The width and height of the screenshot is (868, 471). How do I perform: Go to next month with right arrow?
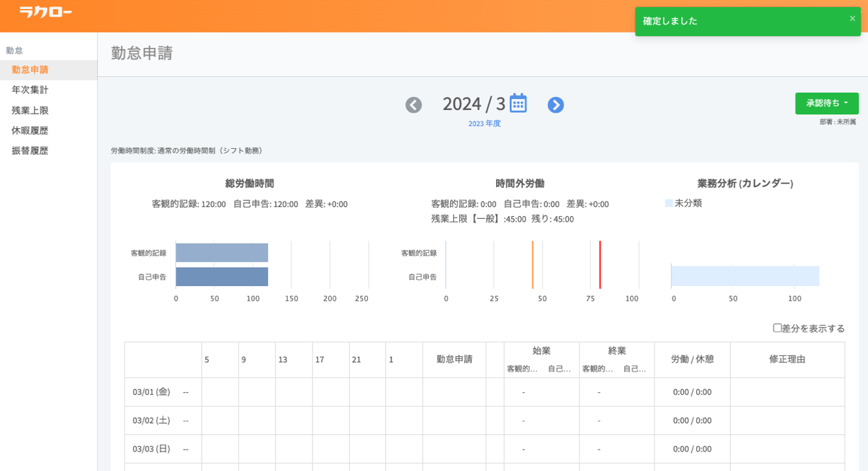click(x=556, y=105)
